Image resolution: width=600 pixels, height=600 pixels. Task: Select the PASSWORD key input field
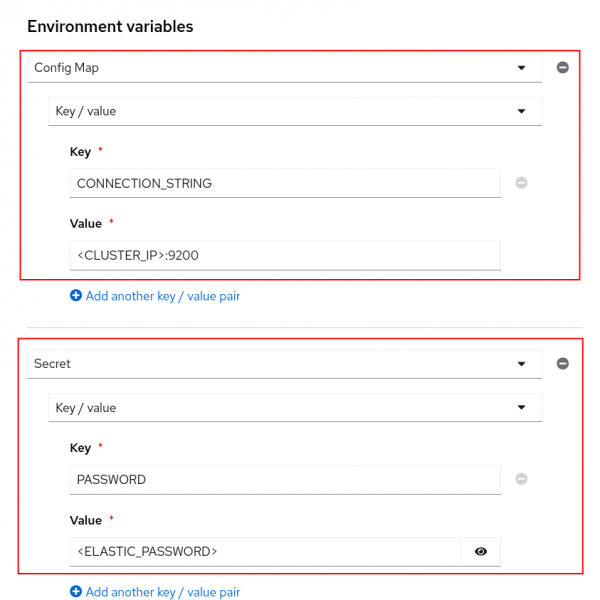point(285,479)
